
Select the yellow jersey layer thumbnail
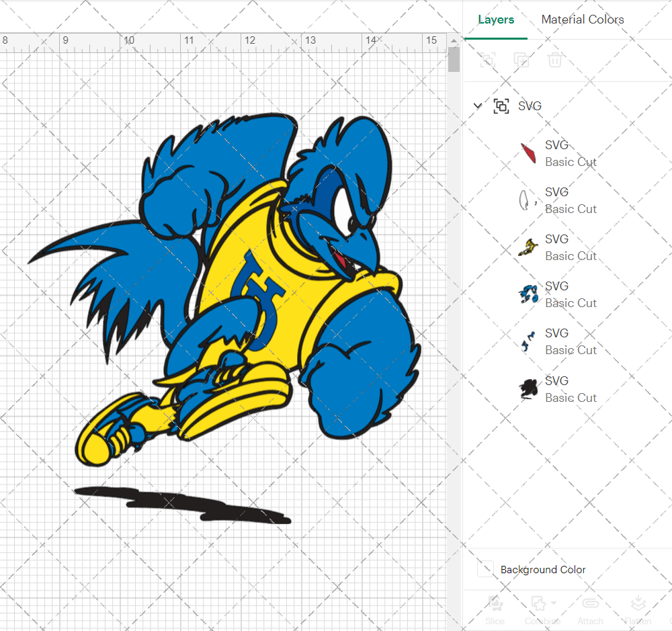point(528,247)
